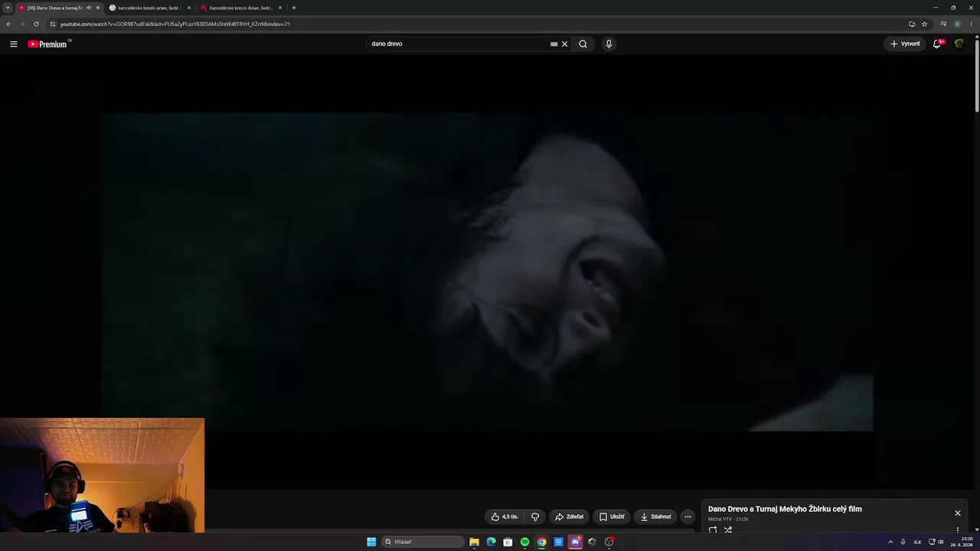Launch Microsoft Edge from the taskbar
The width and height of the screenshot is (980, 551).
pos(492,542)
